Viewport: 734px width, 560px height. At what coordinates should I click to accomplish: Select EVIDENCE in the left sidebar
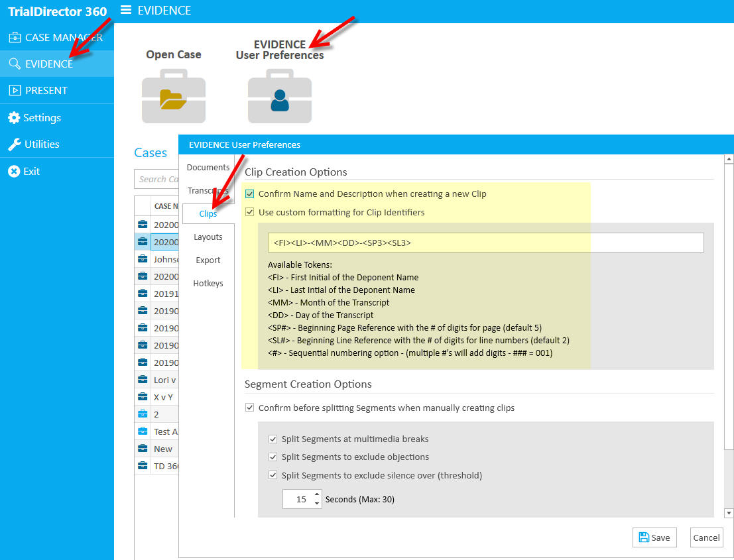coord(56,64)
